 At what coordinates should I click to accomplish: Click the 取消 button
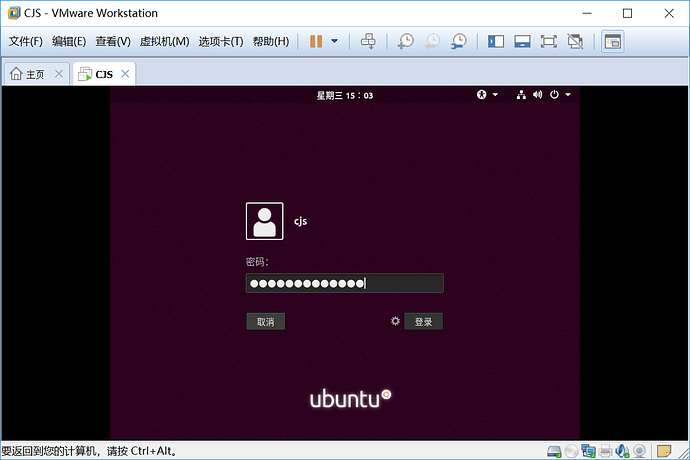pos(265,322)
